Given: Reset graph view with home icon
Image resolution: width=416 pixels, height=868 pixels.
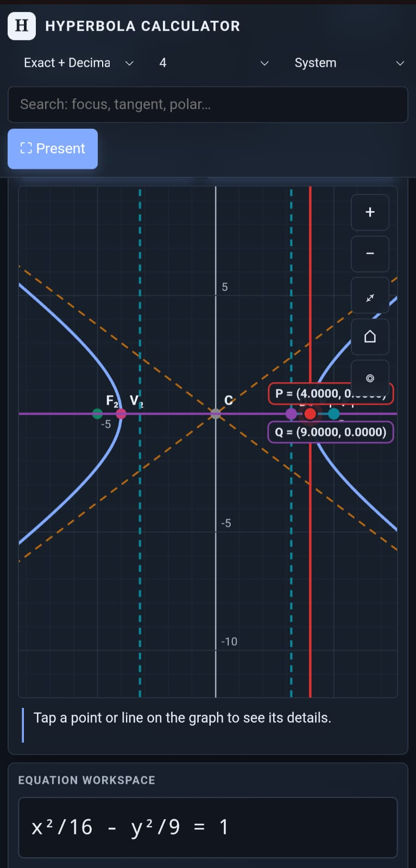Looking at the screenshot, I should [370, 337].
